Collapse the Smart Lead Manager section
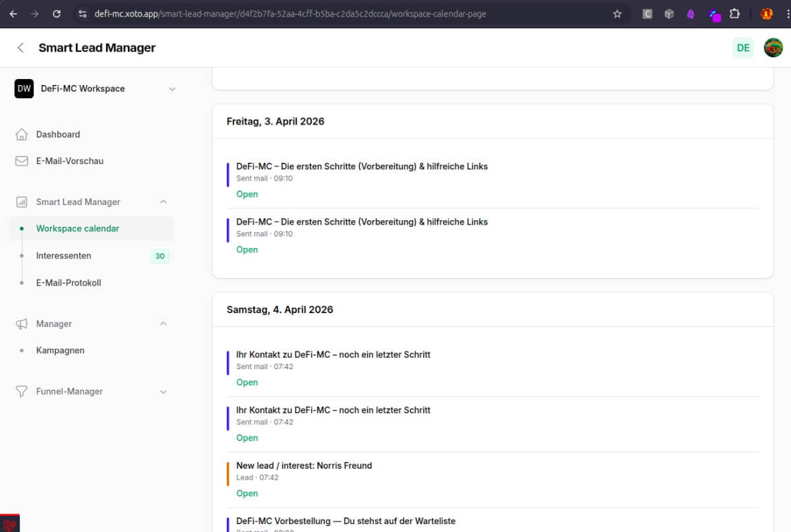 click(163, 202)
